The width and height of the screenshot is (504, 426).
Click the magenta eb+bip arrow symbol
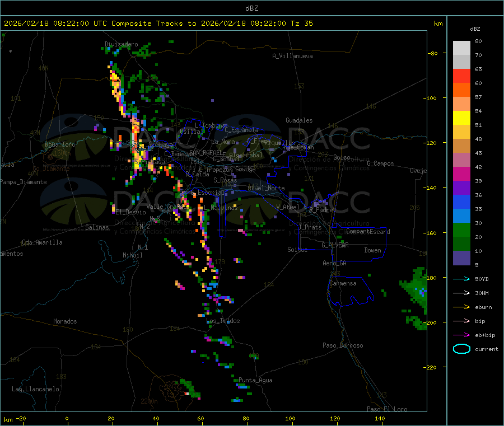(461, 335)
